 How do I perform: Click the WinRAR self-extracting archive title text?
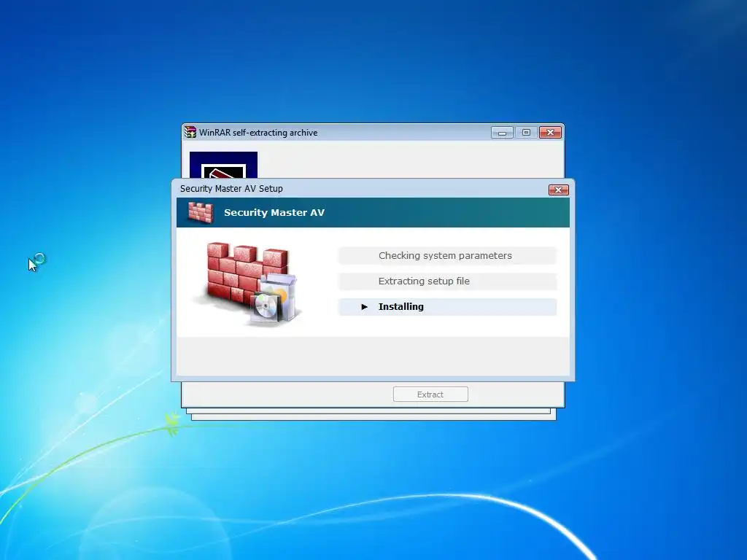point(258,133)
